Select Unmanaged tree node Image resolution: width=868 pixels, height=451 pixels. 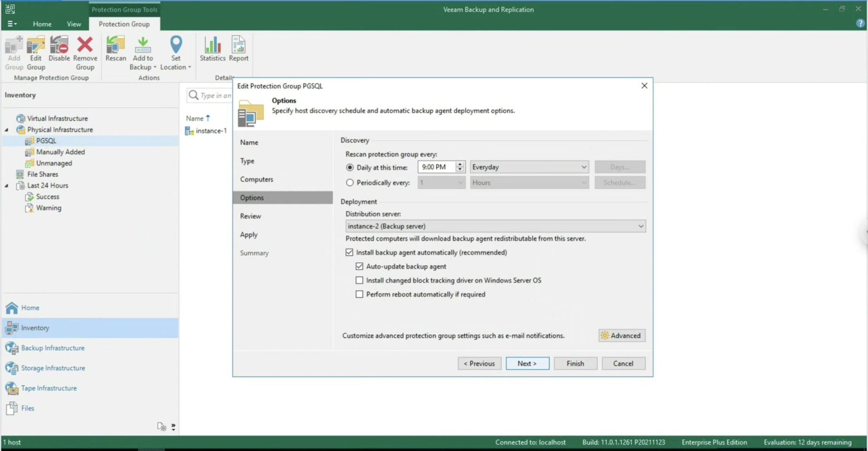point(54,163)
